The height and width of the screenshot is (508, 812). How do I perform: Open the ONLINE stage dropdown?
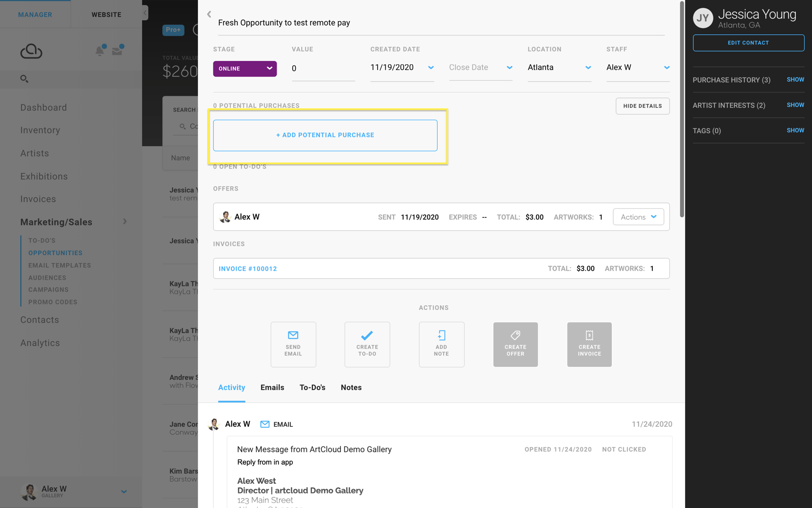click(x=245, y=69)
